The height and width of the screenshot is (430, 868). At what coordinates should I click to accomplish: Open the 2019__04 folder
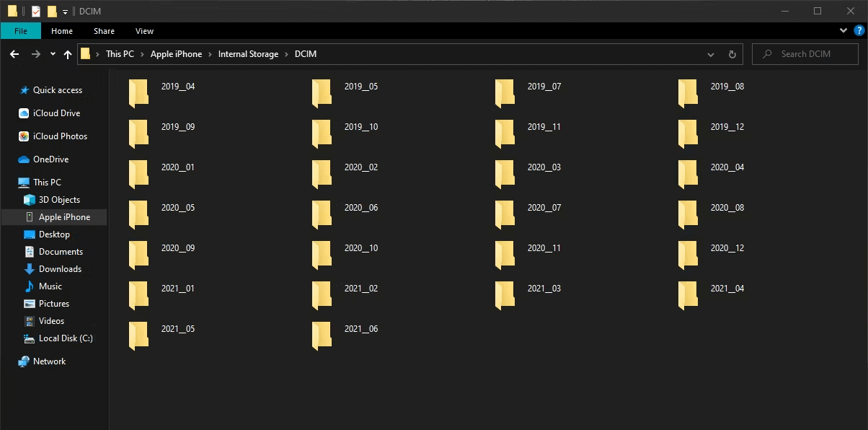pos(139,93)
